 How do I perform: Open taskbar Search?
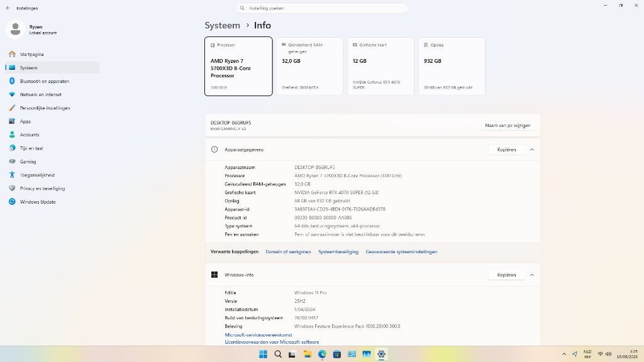(278, 354)
